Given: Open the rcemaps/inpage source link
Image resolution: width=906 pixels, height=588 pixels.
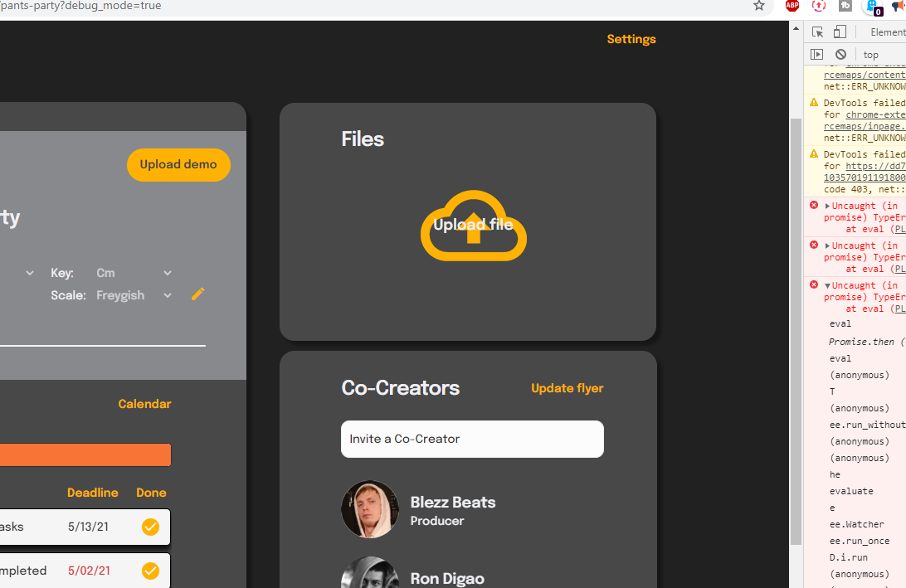Looking at the screenshot, I should (865, 127).
